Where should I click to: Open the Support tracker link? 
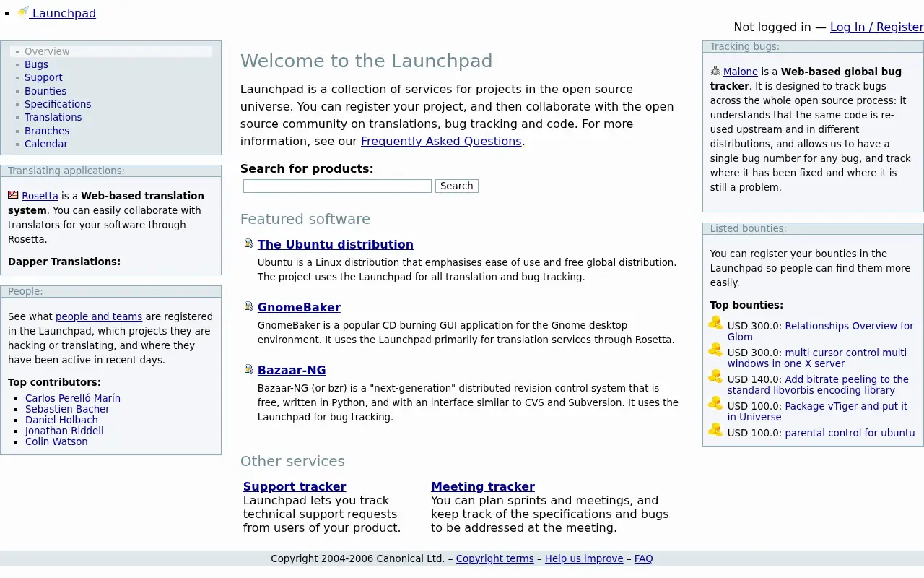pos(295,486)
